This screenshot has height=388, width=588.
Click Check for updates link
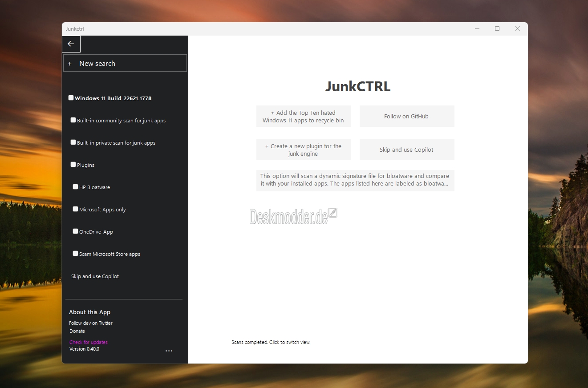(x=89, y=342)
